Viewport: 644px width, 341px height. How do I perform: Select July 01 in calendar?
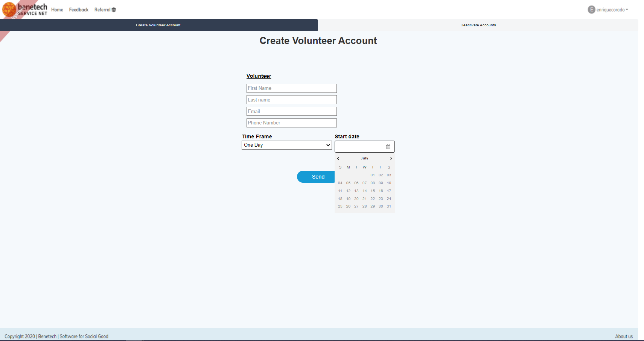pos(373,175)
